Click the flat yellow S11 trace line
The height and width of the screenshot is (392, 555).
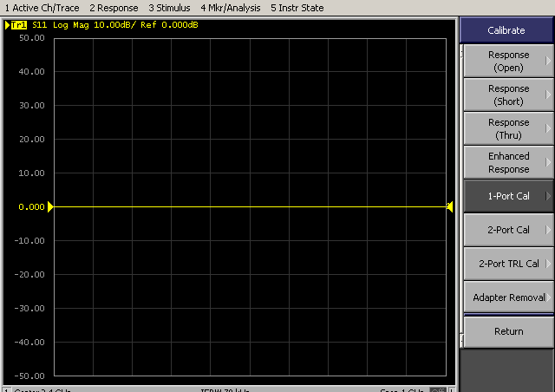pyautogui.click(x=250, y=206)
